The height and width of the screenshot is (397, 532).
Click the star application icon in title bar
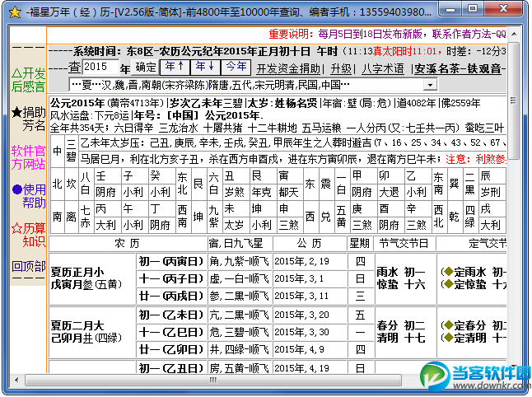tap(15, 12)
